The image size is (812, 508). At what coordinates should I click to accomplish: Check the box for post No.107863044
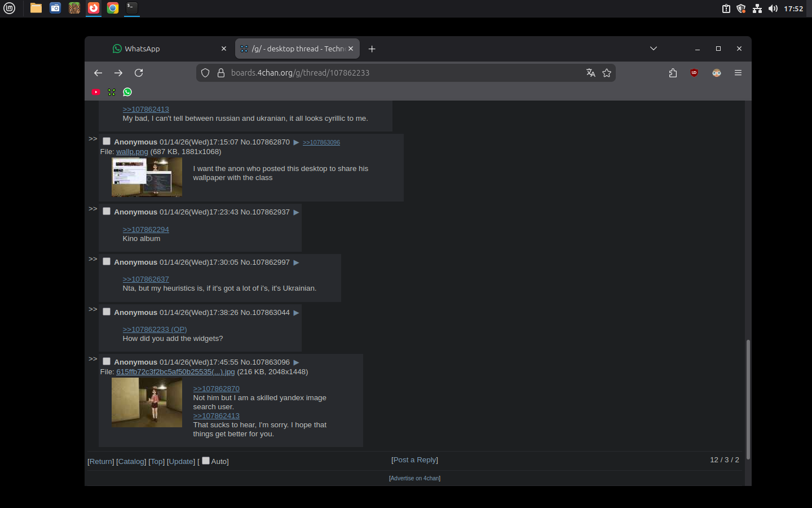pyautogui.click(x=107, y=312)
